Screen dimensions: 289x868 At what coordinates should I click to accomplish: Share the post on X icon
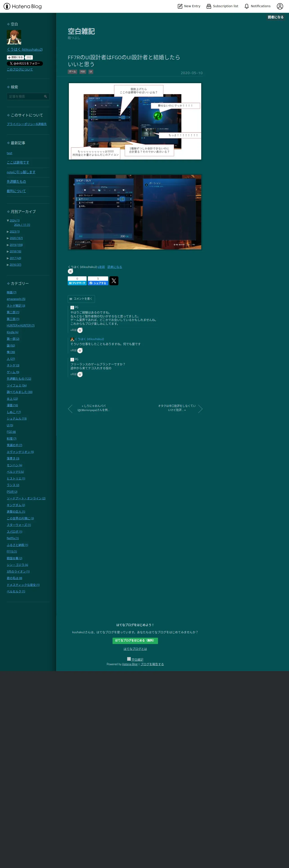[x=114, y=281]
